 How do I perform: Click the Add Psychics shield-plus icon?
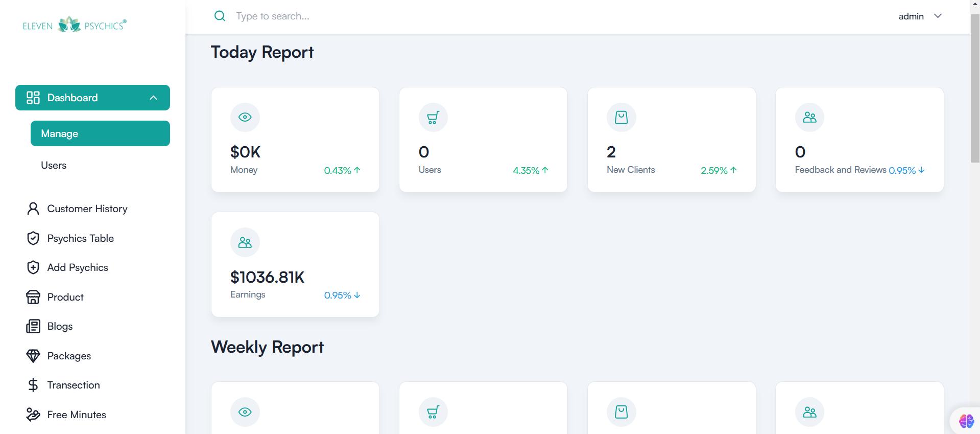[x=33, y=267]
